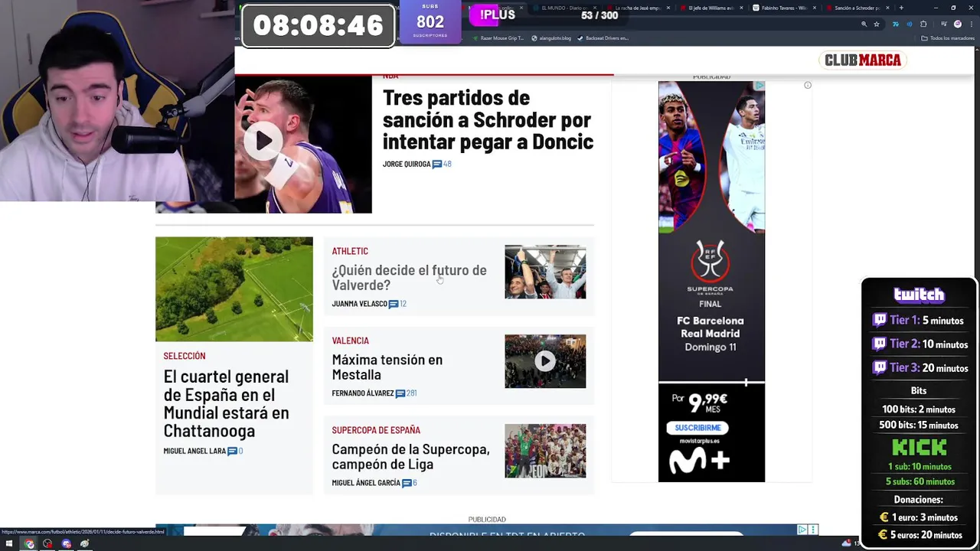Open the Backseat Drivers bookmark
Image resolution: width=980 pixels, height=551 pixels.
coord(603,38)
